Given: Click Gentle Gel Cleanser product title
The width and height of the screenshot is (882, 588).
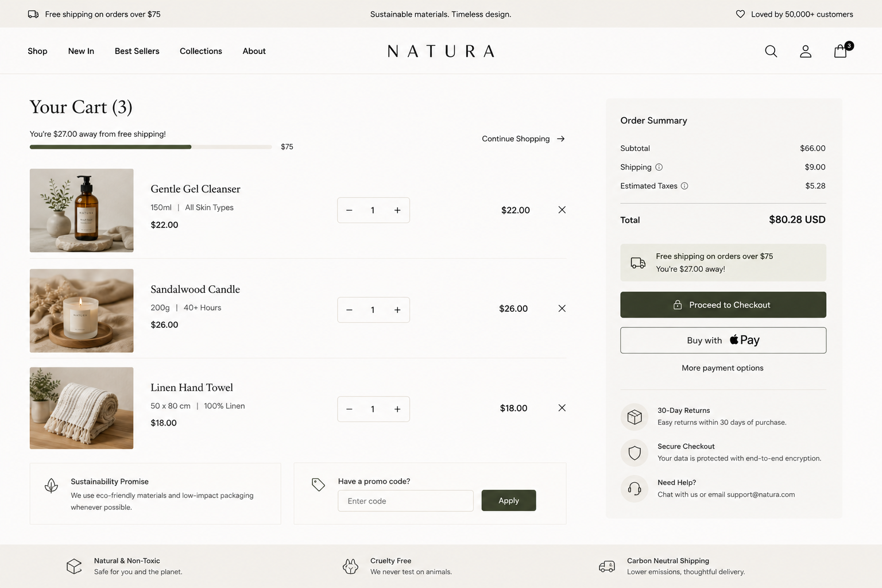Looking at the screenshot, I should 195,189.
